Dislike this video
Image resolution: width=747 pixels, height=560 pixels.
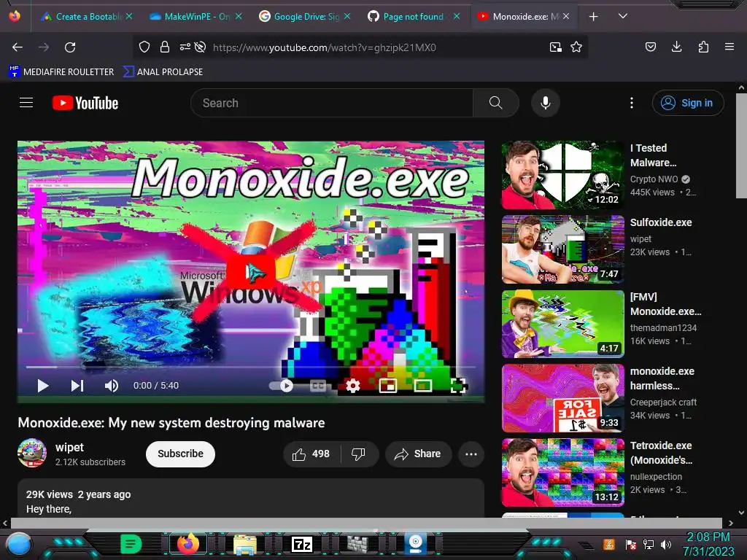pos(359,454)
